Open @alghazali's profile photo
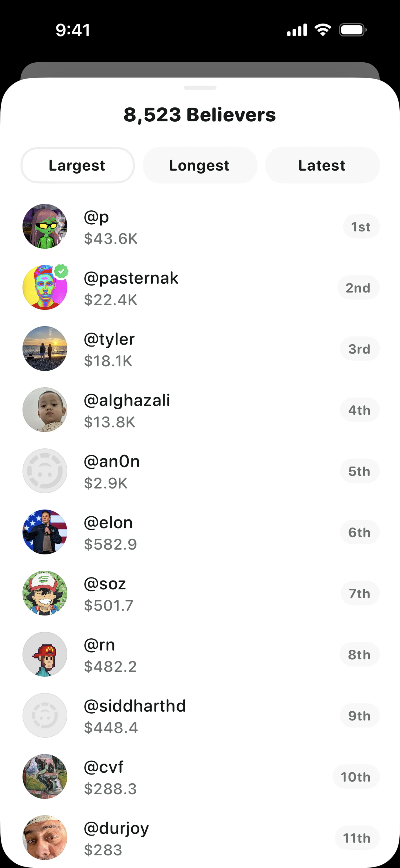The width and height of the screenshot is (400, 868). click(45, 410)
